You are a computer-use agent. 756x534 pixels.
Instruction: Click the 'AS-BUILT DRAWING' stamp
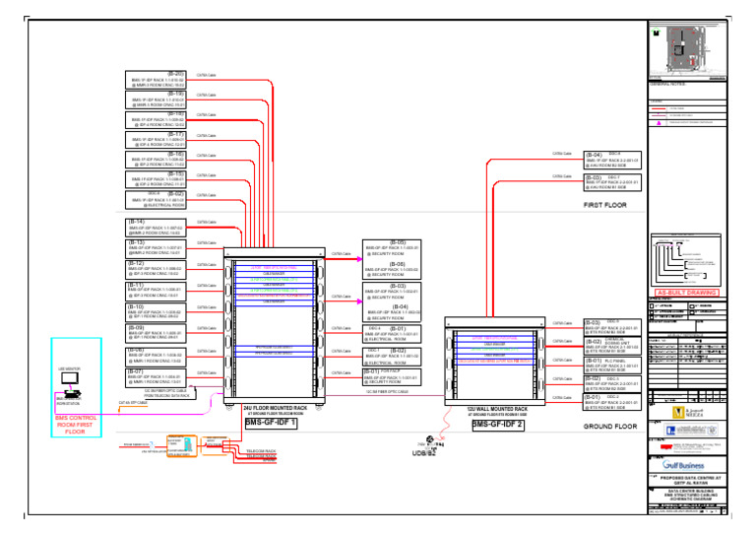tap(686, 293)
